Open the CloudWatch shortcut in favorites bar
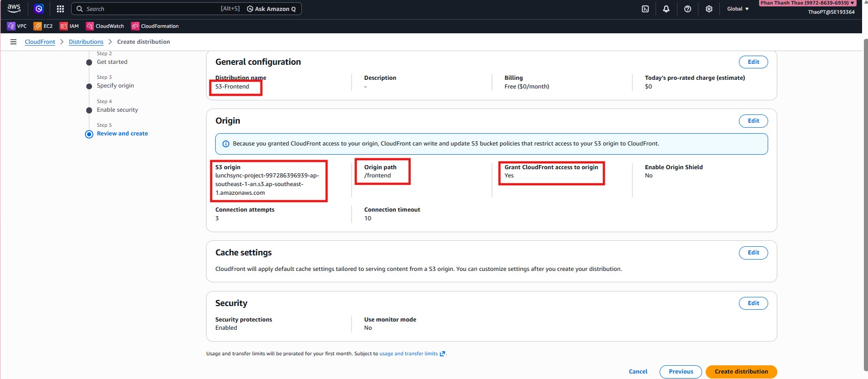Viewport: 868px width, 379px height. [105, 26]
